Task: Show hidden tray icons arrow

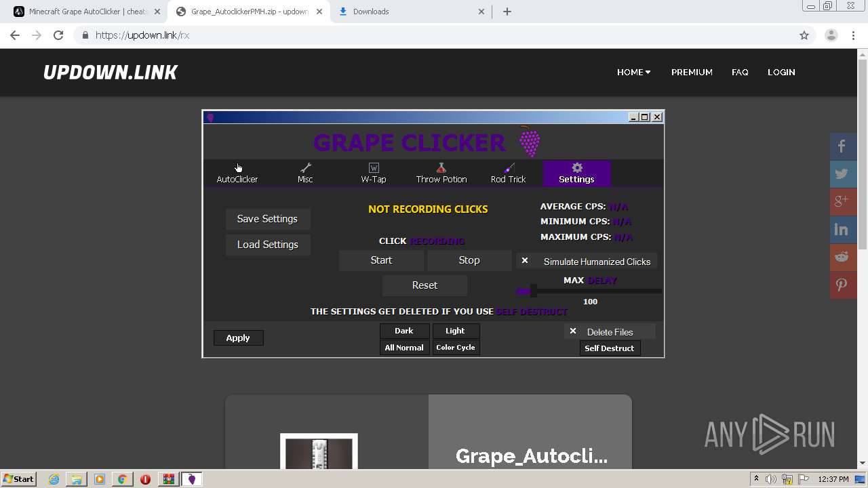Action: click(x=756, y=479)
